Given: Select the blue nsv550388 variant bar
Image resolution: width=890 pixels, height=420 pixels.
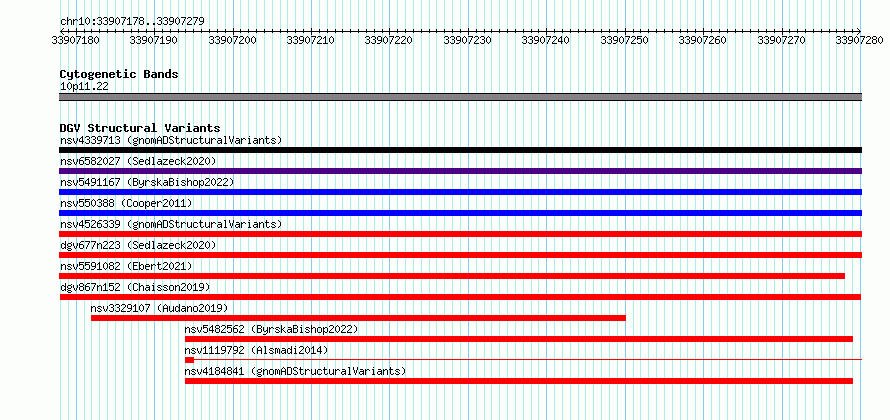Looking at the screenshot, I should click(x=460, y=213).
